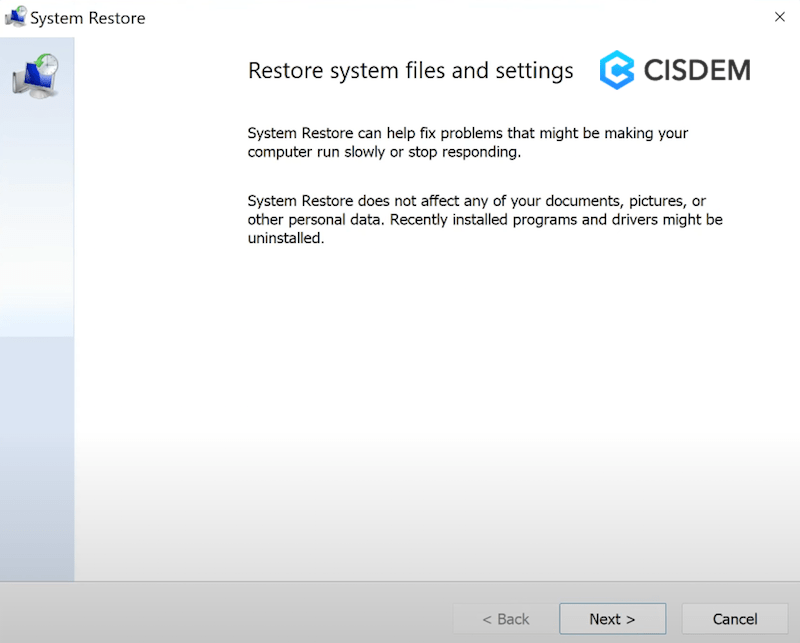Image resolution: width=800 pixels, height=643 pixels.
Task: Select the 'Restore system files and settings' heading
Action: coord(410,70)
